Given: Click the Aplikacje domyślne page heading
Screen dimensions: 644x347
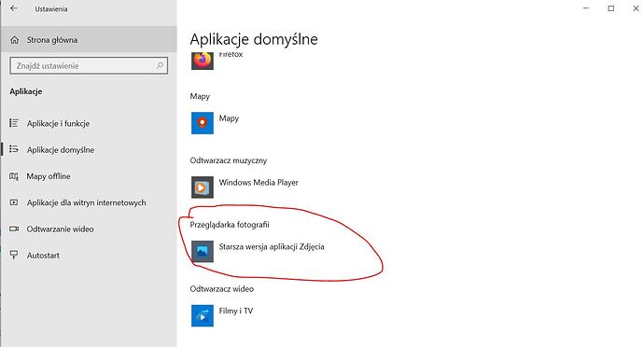Looking at the screenshot, I should pyautogui.click(x=254, y=39).
